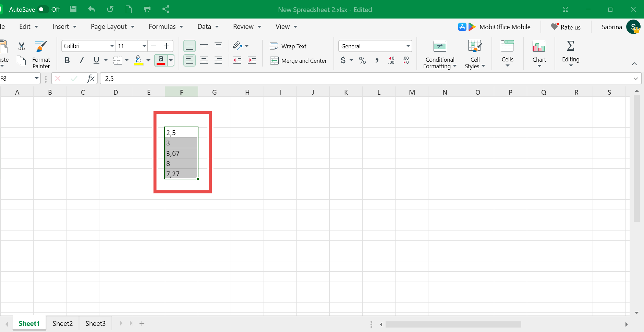This screenshot has height=332, width=644.
Task: Click Rate us
Action: coord(566,27)
